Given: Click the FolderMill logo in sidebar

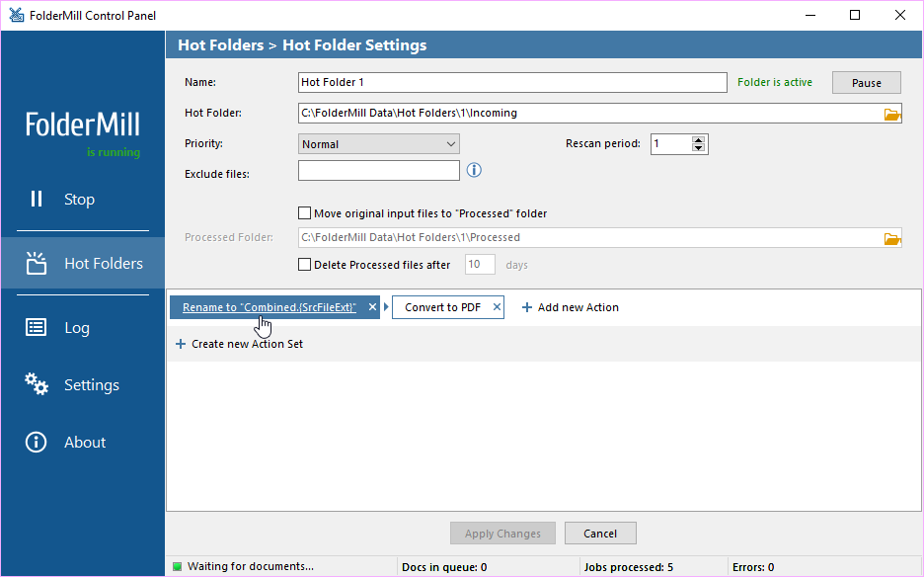Looking at the screenshot, I should 83,124.
